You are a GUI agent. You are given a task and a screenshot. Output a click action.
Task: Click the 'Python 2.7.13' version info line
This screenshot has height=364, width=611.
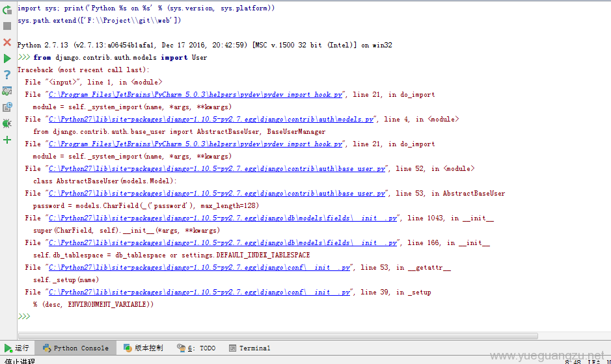204,45
